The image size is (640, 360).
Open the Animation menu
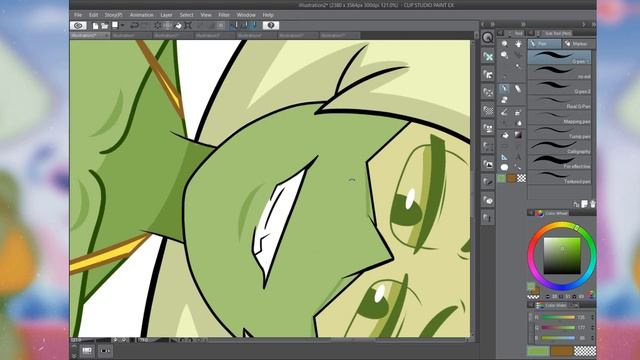coord(142,15)
